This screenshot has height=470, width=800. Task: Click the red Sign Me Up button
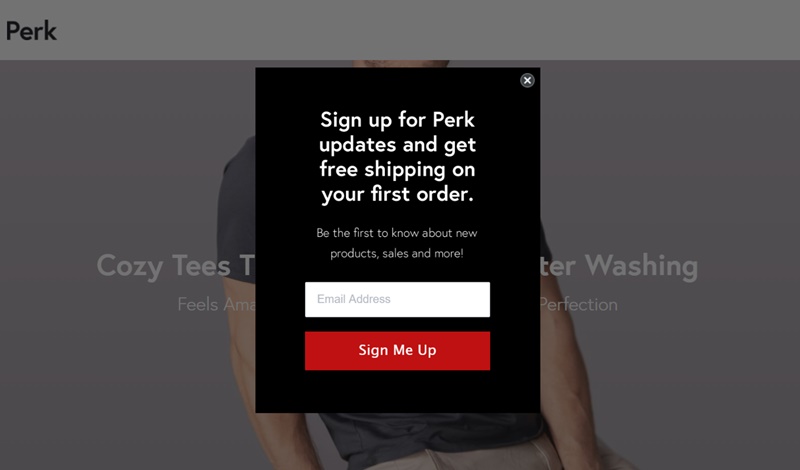pyautogui.click(x=397, y=351)
